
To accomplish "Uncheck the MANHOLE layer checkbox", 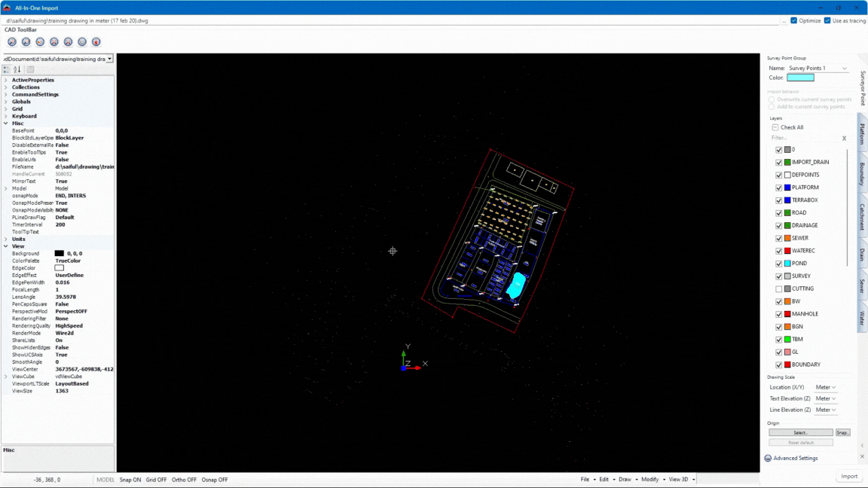I will click(779, 314).
